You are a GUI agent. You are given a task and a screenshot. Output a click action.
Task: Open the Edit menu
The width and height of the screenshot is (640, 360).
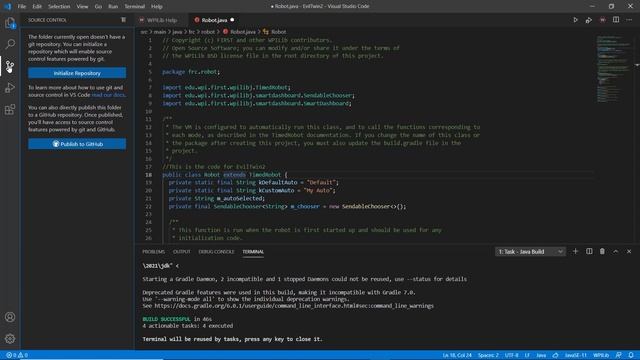(x=37, y=7)
